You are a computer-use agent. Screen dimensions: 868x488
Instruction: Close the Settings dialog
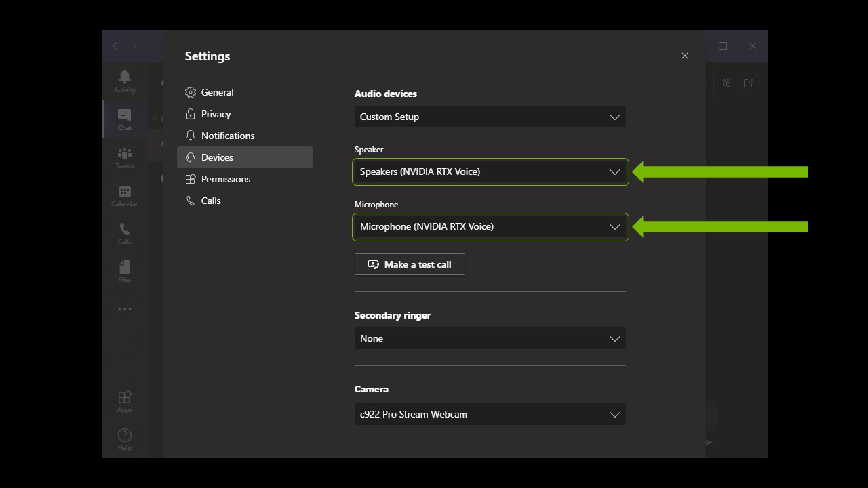[x=684, y=56]
